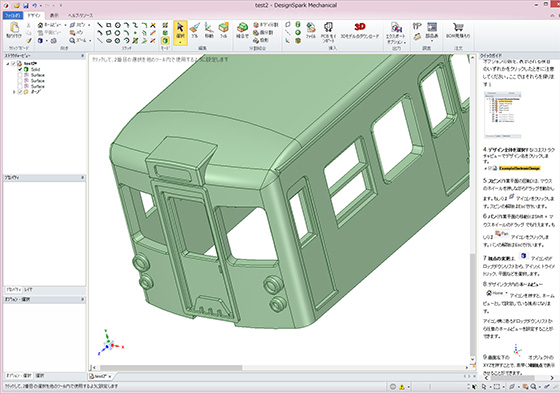Activate the Pull tool
560x394 pixels.
195,31
